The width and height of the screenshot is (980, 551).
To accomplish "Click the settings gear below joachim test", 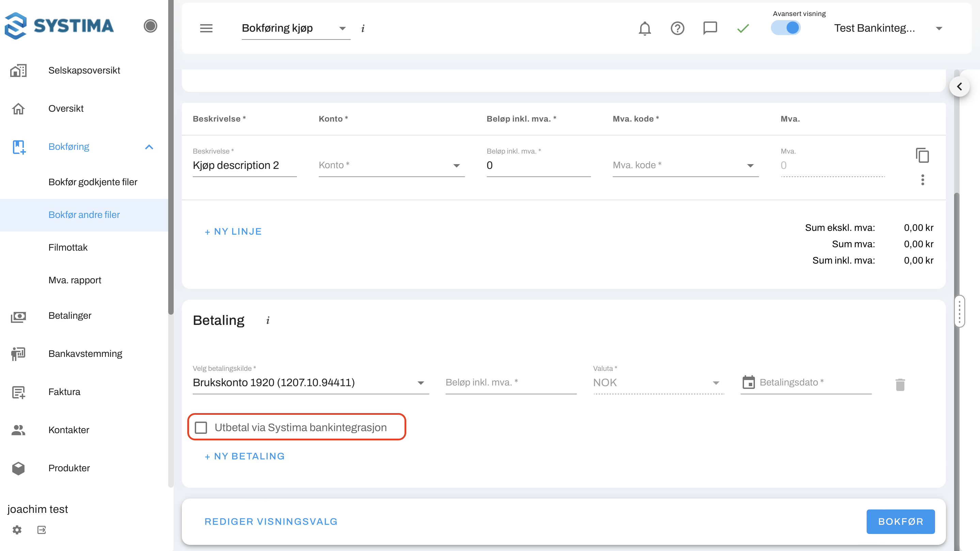I will point(17,530).
